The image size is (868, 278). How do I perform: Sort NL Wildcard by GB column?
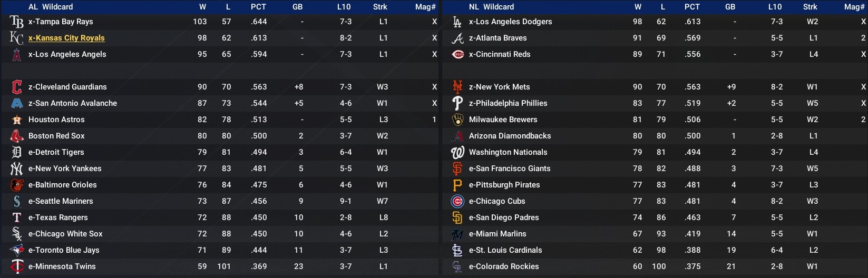point(730,7)
